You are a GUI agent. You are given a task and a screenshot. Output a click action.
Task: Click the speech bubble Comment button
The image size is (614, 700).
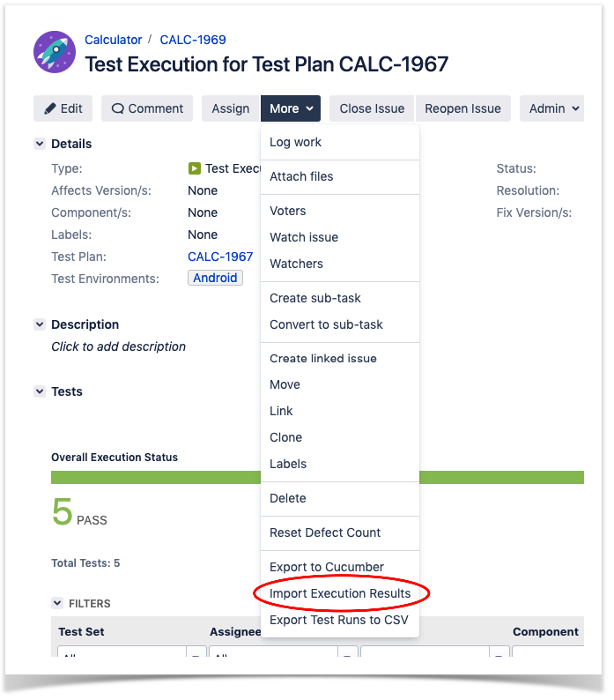pyautogui.click(x=147, y=108)
